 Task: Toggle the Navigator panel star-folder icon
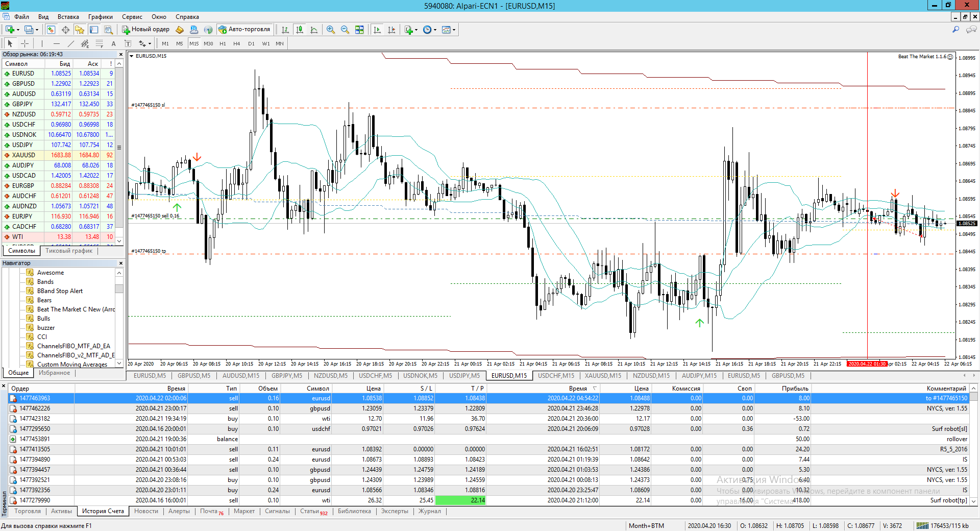click(x=80, y=30)
